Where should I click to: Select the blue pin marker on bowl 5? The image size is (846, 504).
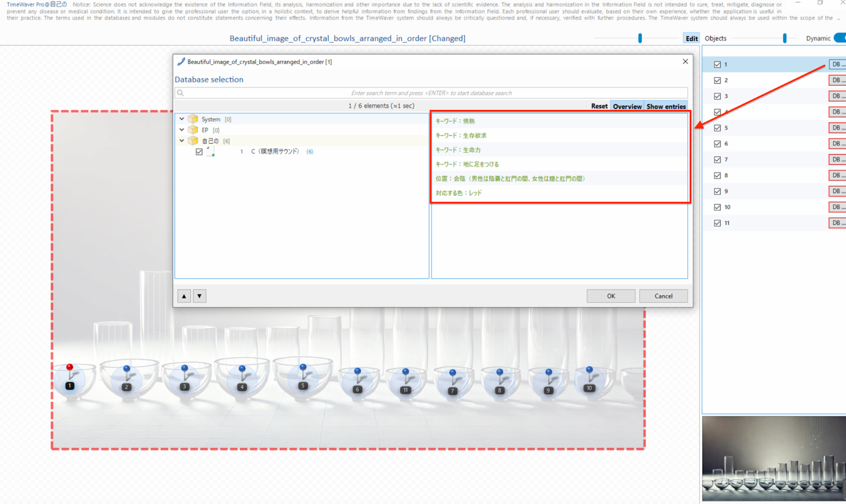coord(303,367)
